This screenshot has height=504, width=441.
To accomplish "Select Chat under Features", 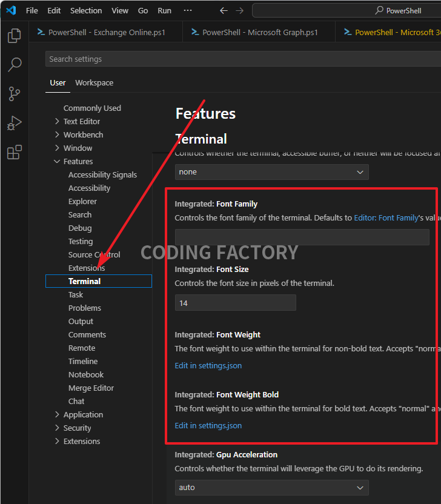I will [x=76, y=402].
